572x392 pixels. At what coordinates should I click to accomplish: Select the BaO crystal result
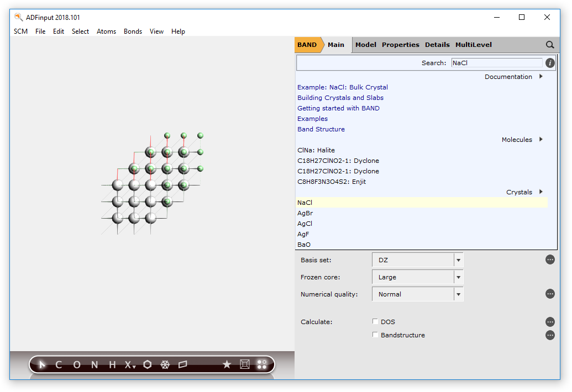point(304,245)
